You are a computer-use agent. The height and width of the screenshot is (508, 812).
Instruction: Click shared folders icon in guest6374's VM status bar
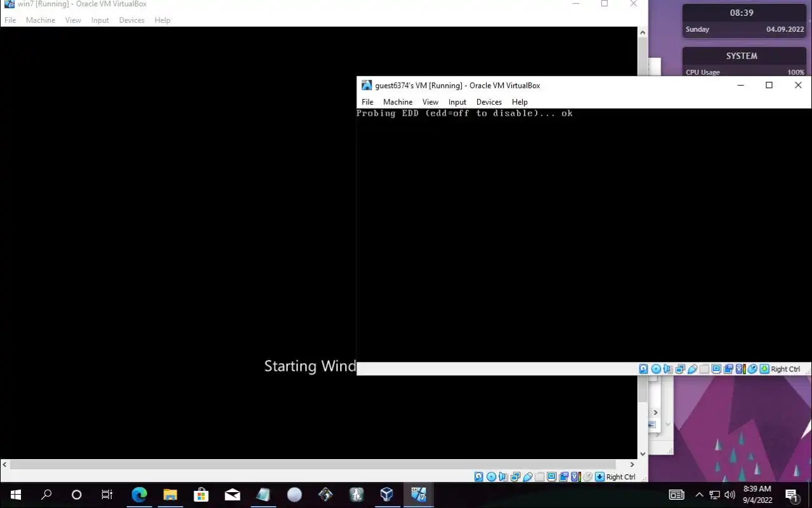[x=704, y=369]
